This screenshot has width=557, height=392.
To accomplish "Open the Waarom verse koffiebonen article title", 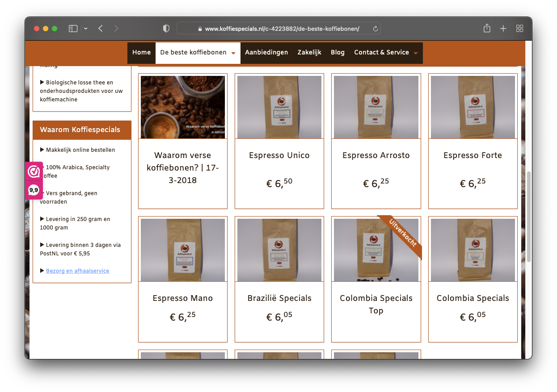I will tap(182, 168).
